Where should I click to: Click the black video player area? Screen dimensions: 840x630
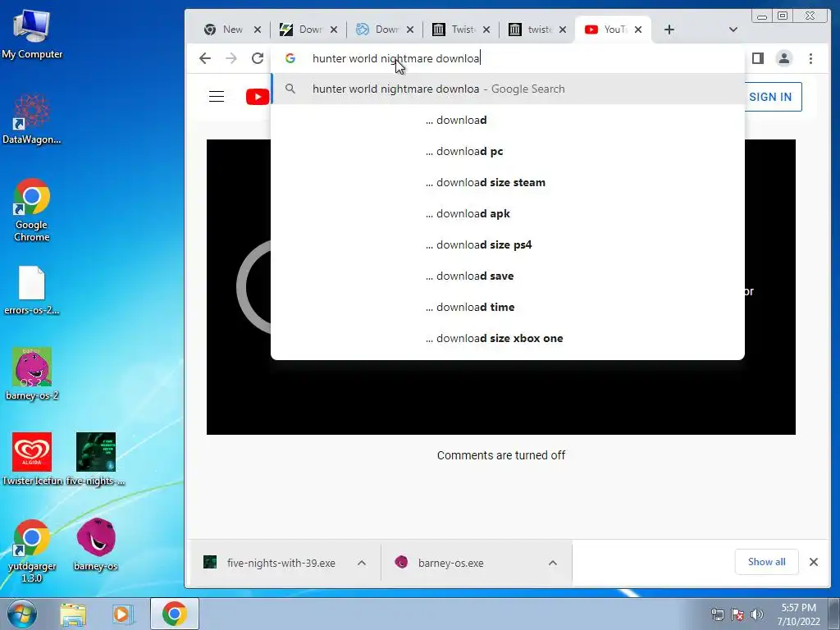pyautogui.click(x=501, y=396)
